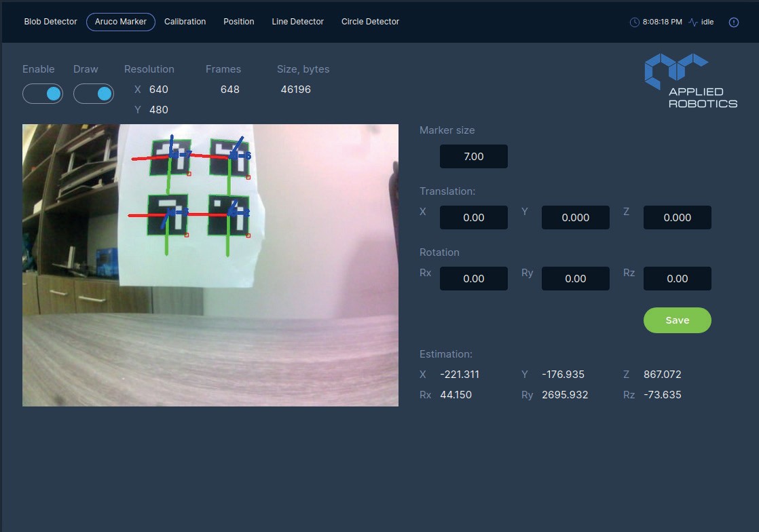Click the circled alert icon in top-right corner
This screenshot has width=759, height=532.
(x=734, y=22)
